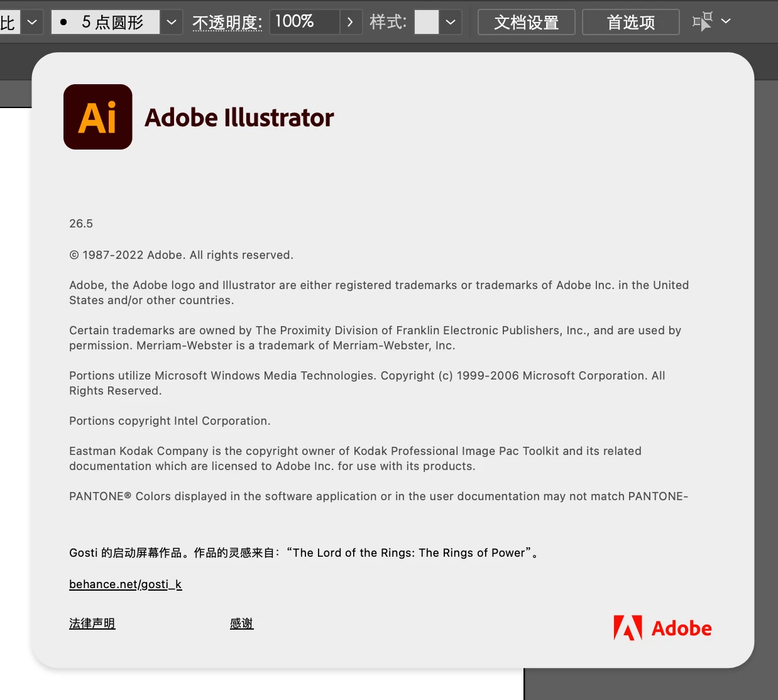Click the Ai Illustrator logo icon

point(98,117)
